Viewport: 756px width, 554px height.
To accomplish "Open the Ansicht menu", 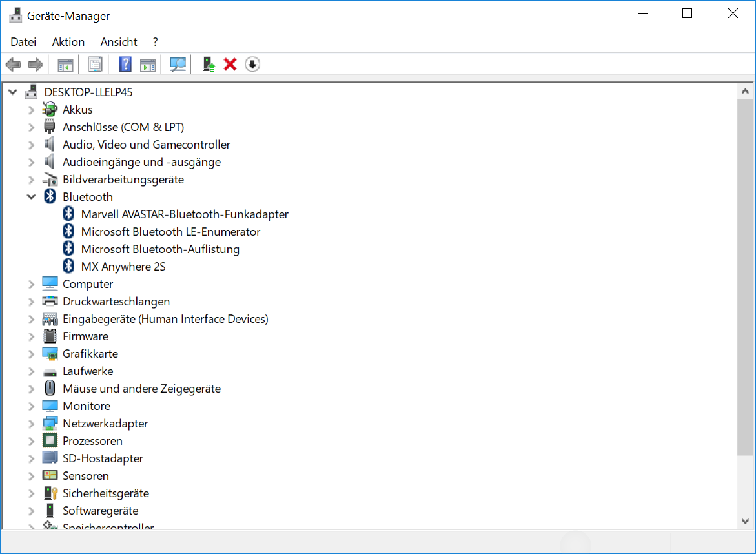I will [119, 42].
